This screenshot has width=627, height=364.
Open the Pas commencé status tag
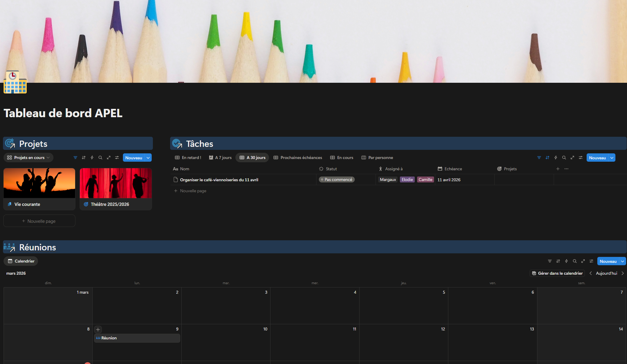[x=337, y=179]
